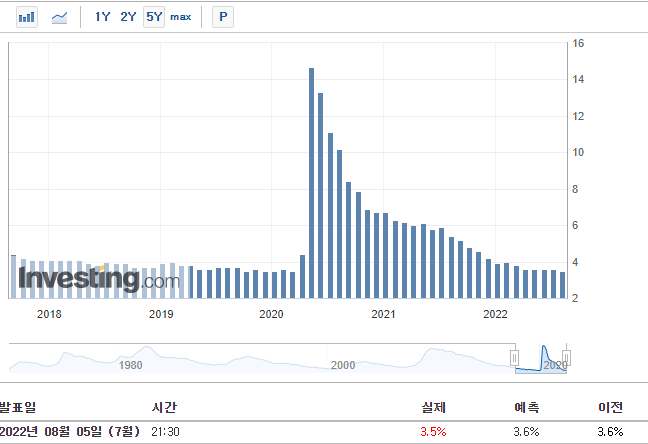
Task: Click the 2019 x-axis label
Action: (x=161, y=314)
